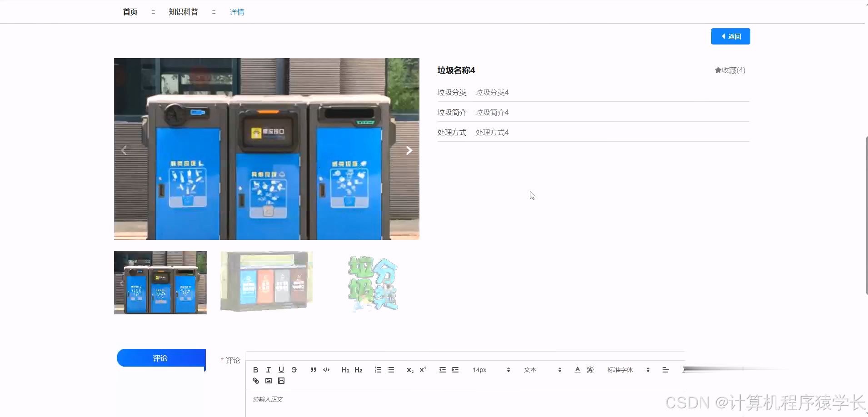Insert a video into the comment
The width and height of the screenshot is (868, 417).
pos(281,381)
